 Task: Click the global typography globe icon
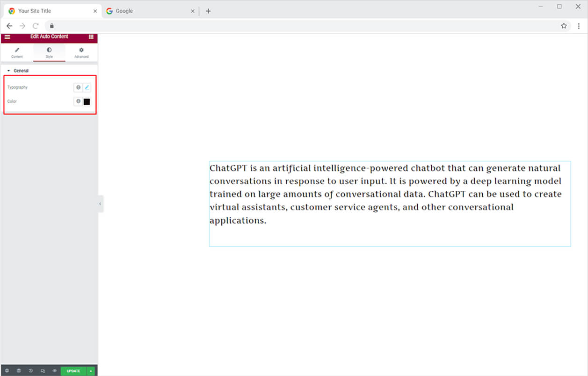tap(78, 87)
